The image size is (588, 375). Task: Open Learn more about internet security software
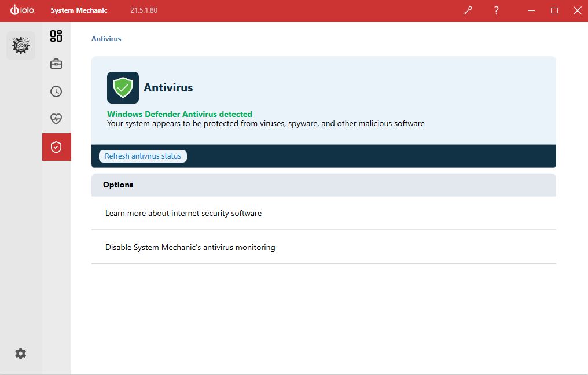(x=324, y=213)
